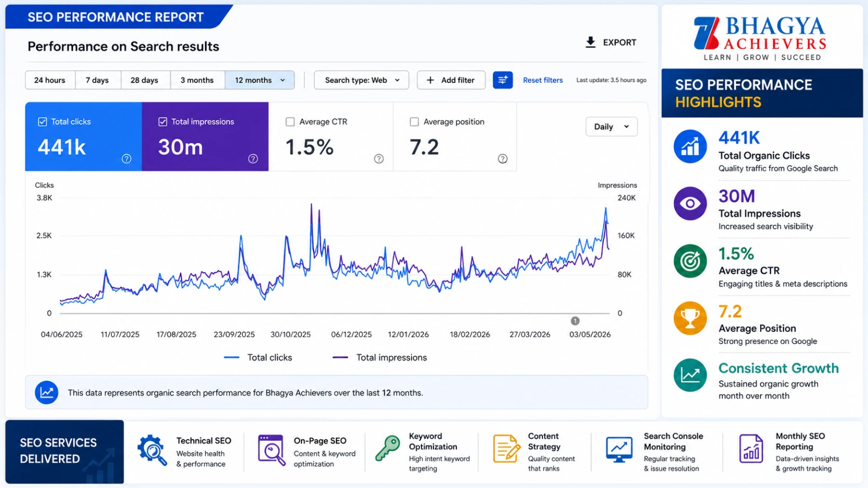The height and width of the screenshot is (488, 868).
Task: Click the help icon under Average CTR
Action: 379,159
